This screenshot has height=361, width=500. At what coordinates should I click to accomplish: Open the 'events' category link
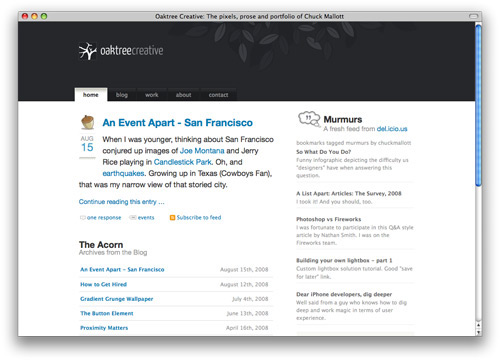point(146,218)
